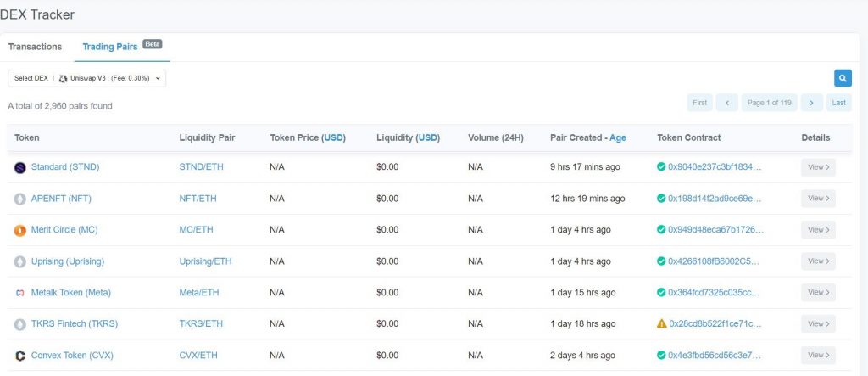This screenshot has height=376, width=868.
Task: Click the Convex Token (CVX) logo icon
Action: point(20,356)
